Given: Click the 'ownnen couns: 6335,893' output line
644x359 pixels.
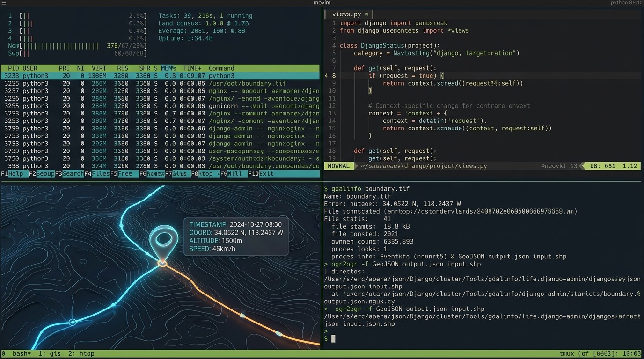Looking at the screenshot, I should click(372, 241).
